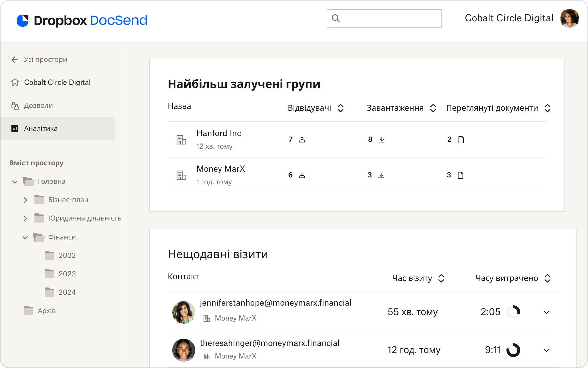Click the Фінанси open folder icon
588x368 pixels.
click(x=39, y=237)
